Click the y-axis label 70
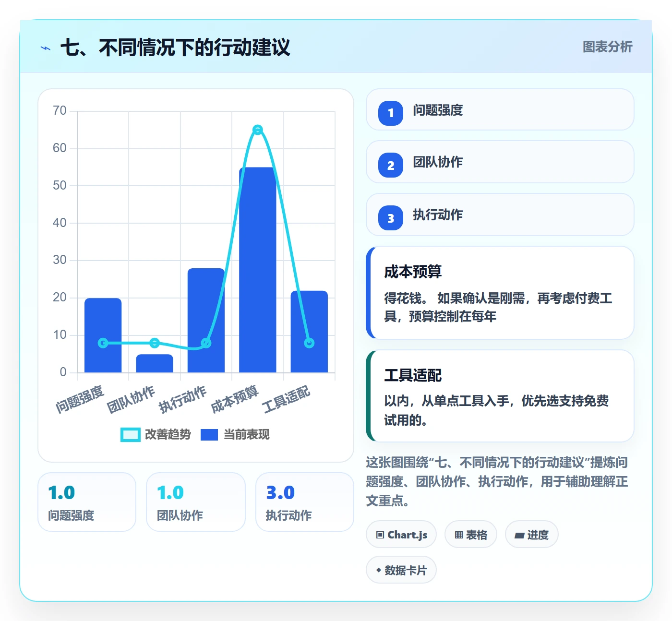 click(x=60, y=111)
